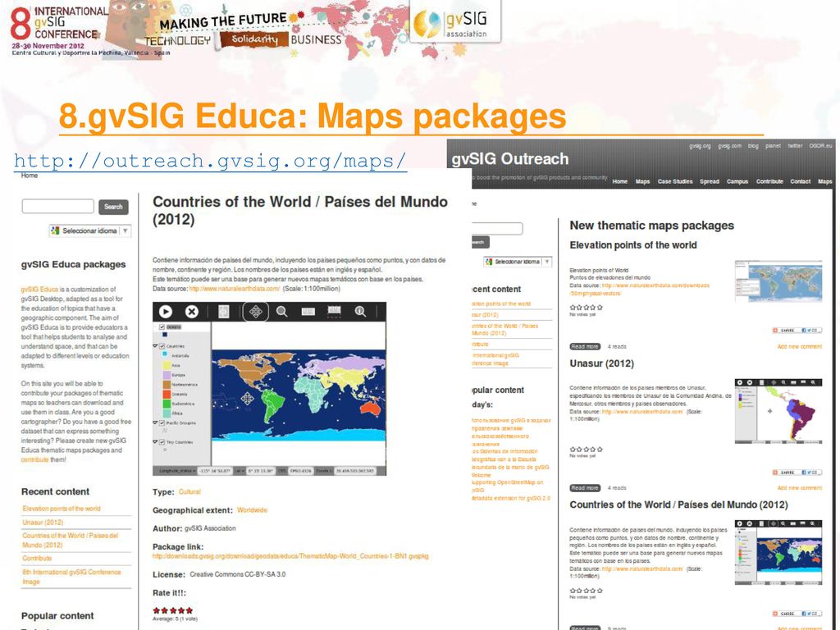Rate the Unasur package with its last star
This screenshot has width=840, height=630.
[600, 449]
